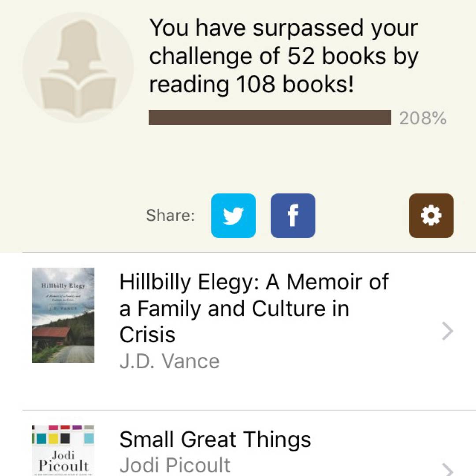Tap "You have surpassed your" heading line
This screenshot has width=476, height=476.
point(283,29)
